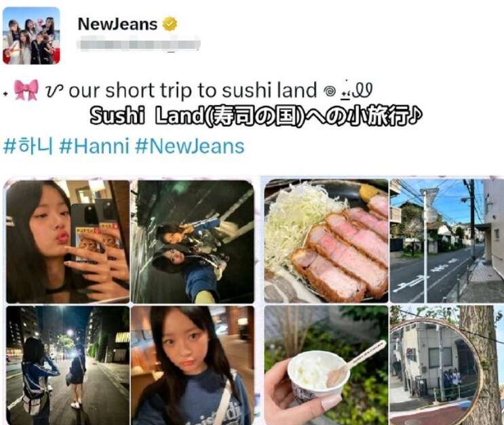Image resolution: width=504 pixels, height=425 pixels.
Task: Open the night street walking photo
Action: click(68, 365)
